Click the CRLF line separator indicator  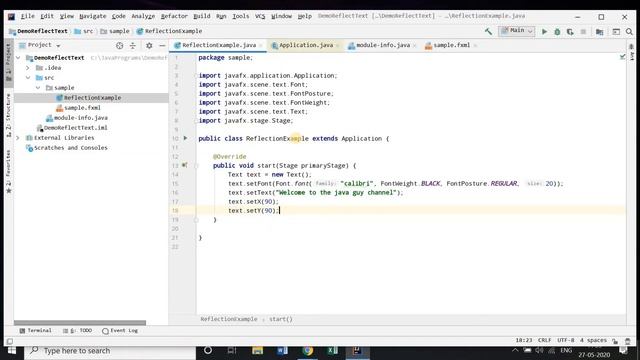(544, 340)
